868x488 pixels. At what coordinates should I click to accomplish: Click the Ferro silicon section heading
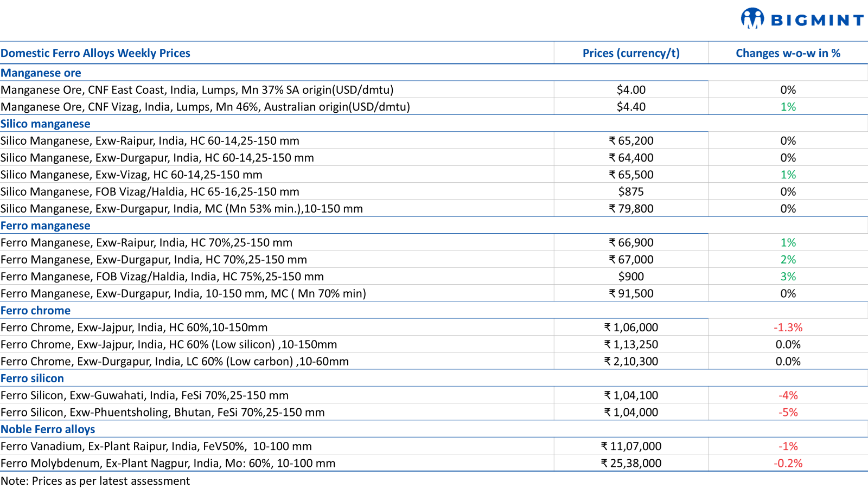pos(33,378)
